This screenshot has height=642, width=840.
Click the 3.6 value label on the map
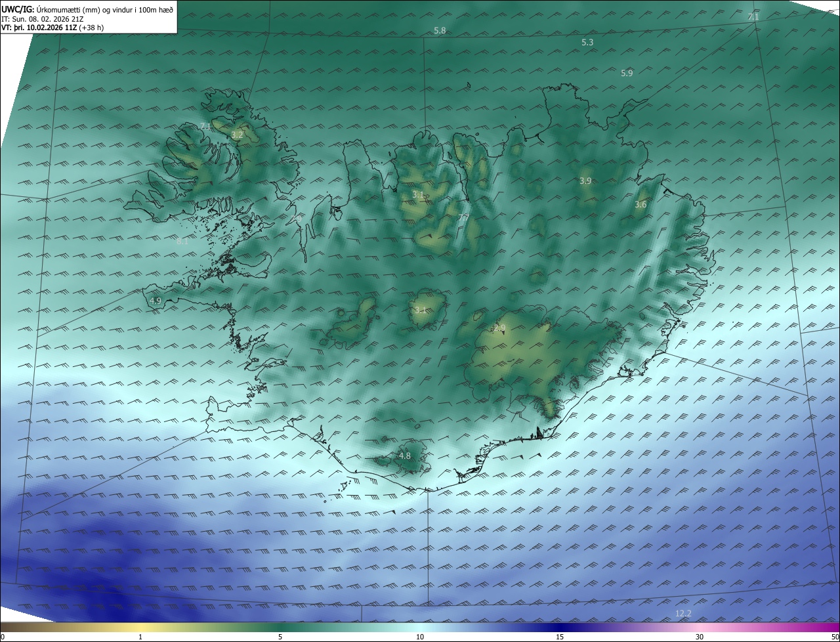(x=640, y=205)
